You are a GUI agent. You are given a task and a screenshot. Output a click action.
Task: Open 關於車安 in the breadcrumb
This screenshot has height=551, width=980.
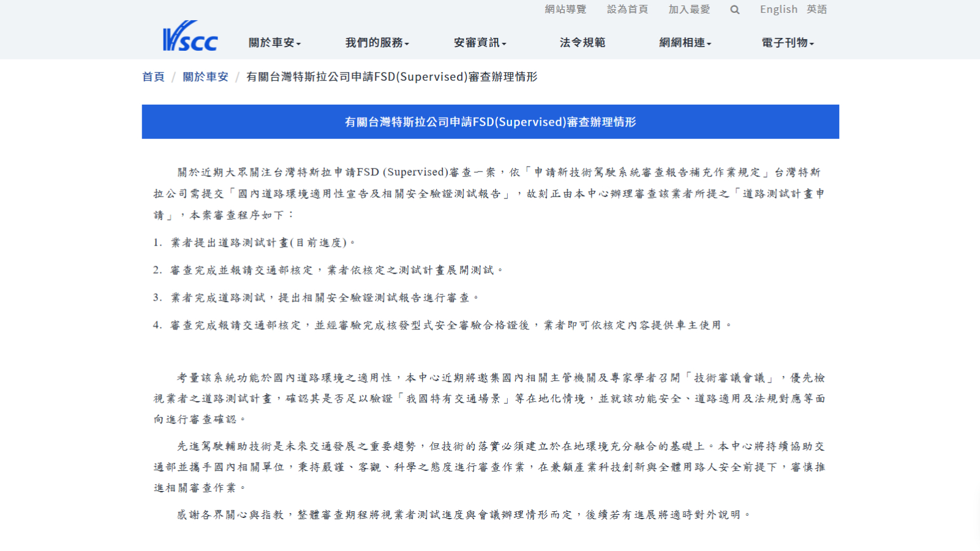pos(205,77)
